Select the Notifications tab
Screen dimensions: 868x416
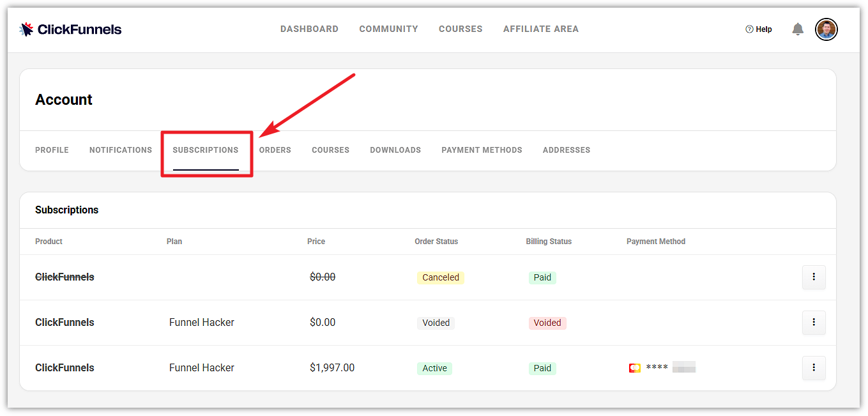coord(120,150)
